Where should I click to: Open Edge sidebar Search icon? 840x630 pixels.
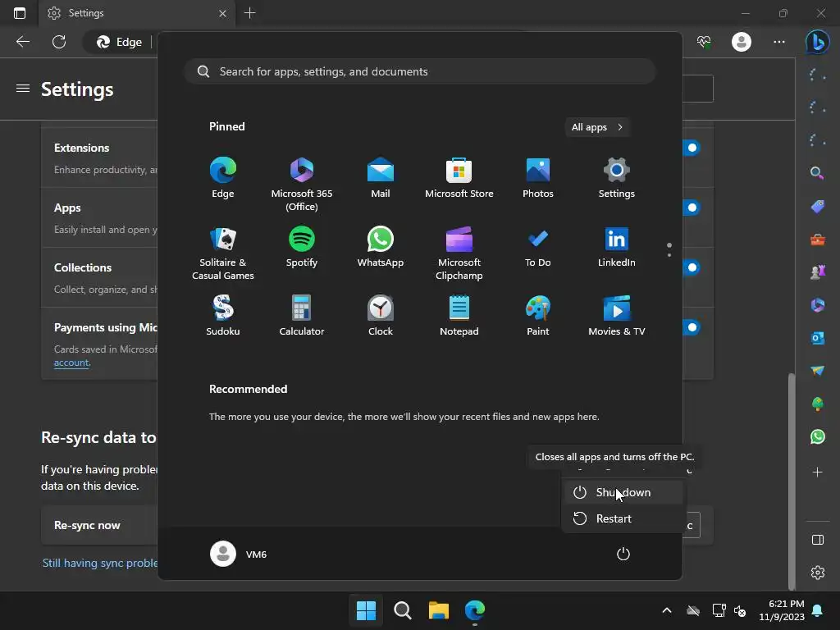click(817, 172)
